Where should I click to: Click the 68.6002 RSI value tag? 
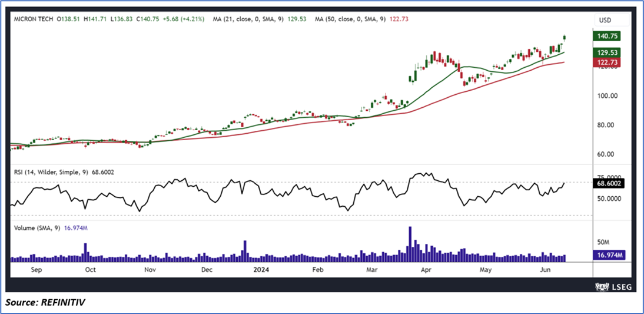pyautogui.click(x=608, y=184)
